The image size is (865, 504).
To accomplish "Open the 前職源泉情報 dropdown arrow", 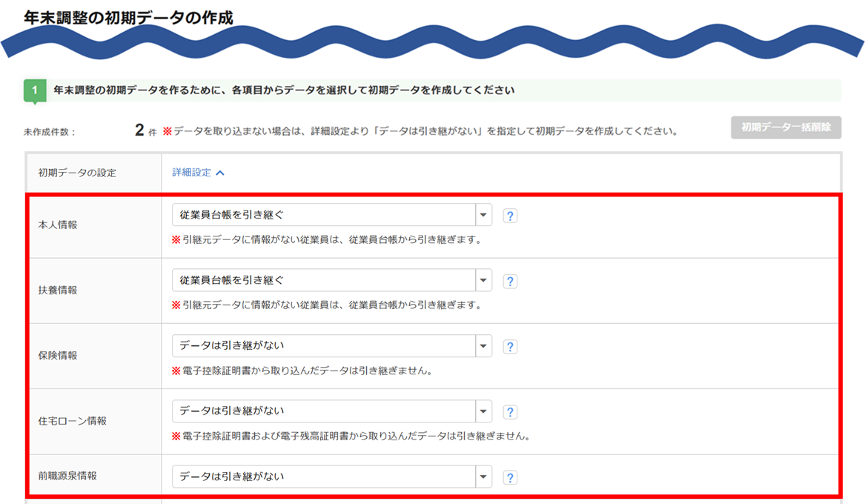I will click(483, 477).
